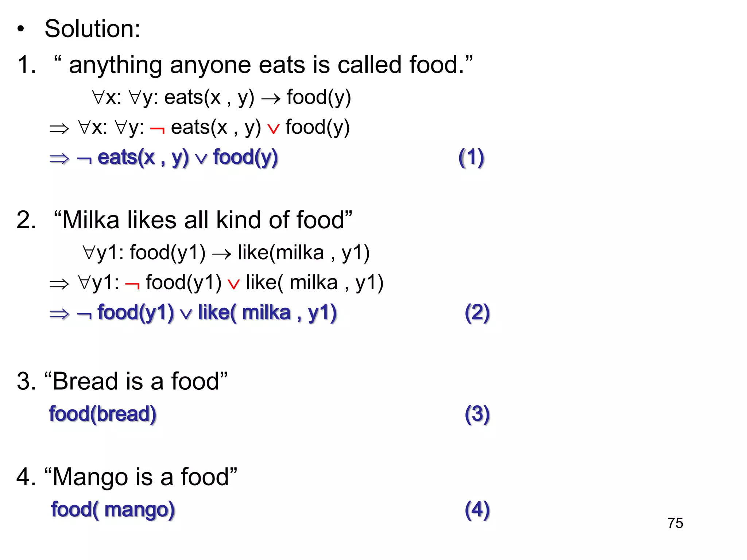Click the clause label (2)

(x=477, y=313)
